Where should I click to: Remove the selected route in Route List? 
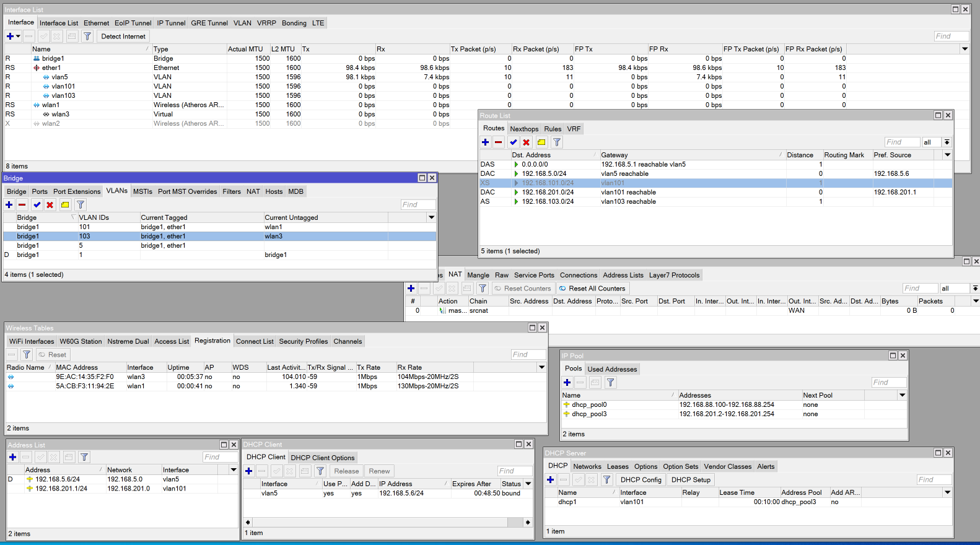499,142
